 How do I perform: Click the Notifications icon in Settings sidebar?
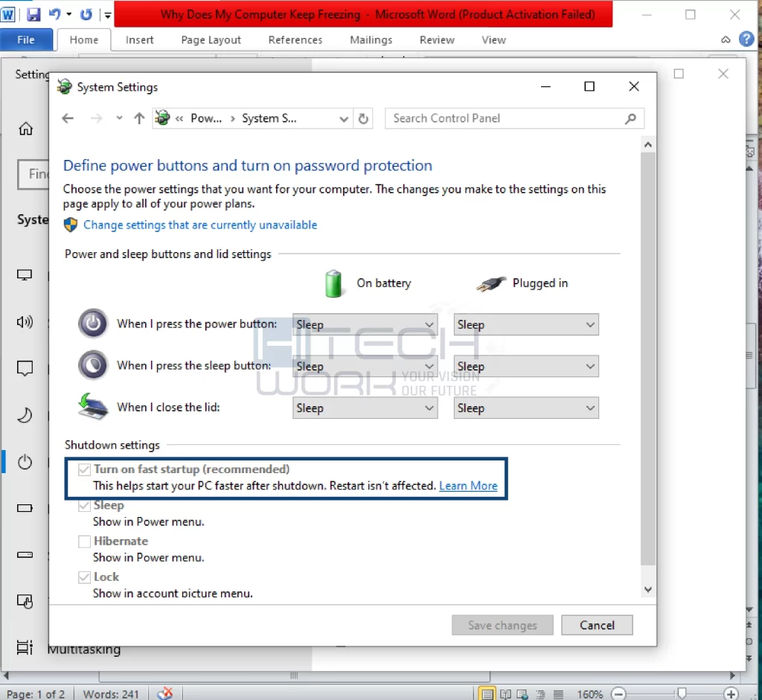[x=25, y=368]
